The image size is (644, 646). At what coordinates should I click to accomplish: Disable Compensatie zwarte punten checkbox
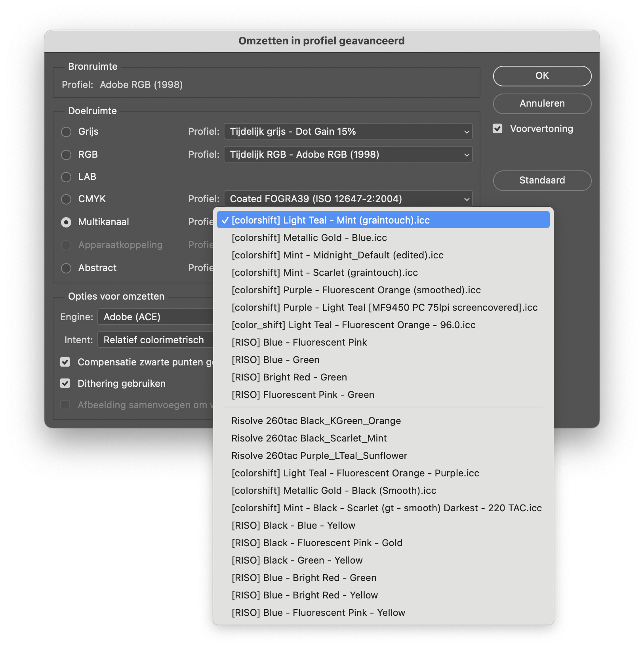coord(65,362)
